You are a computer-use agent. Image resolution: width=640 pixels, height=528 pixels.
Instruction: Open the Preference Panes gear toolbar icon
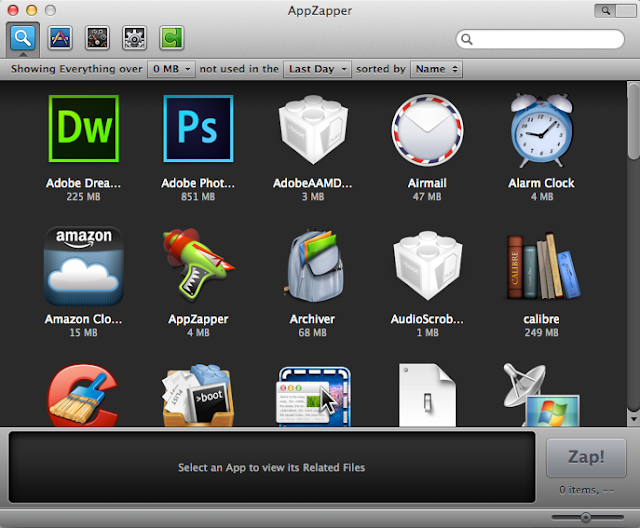coord(134,38)
